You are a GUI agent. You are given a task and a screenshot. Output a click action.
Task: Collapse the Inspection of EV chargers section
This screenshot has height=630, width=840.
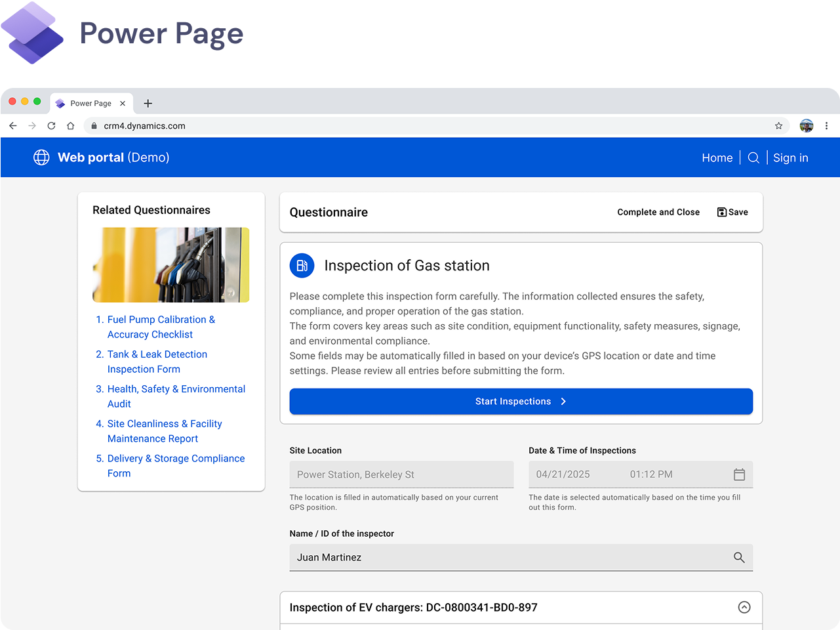(744, 607)
